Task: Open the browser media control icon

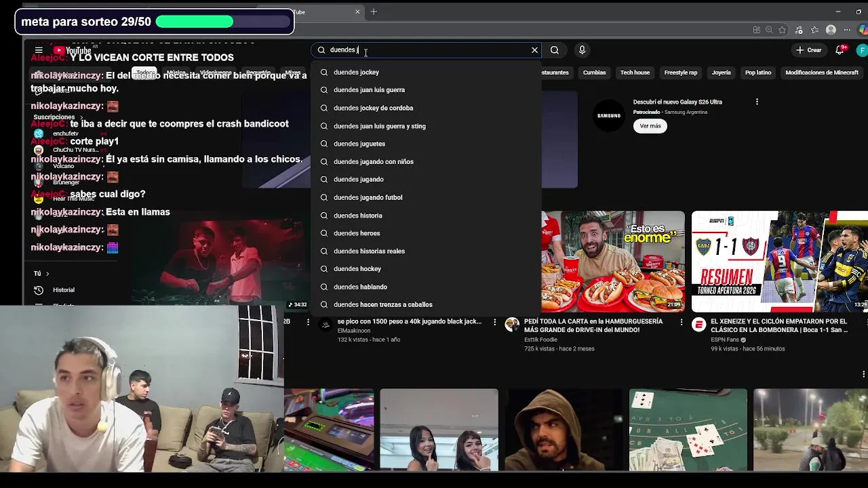Action: (799, 30)
